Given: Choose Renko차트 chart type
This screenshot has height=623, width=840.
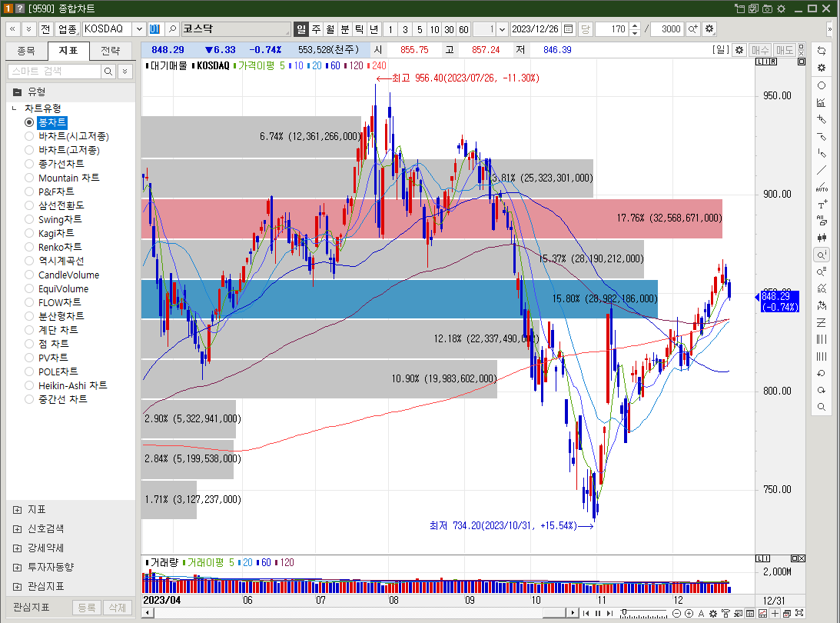Looking at the screenshot, I should (29, 247).
